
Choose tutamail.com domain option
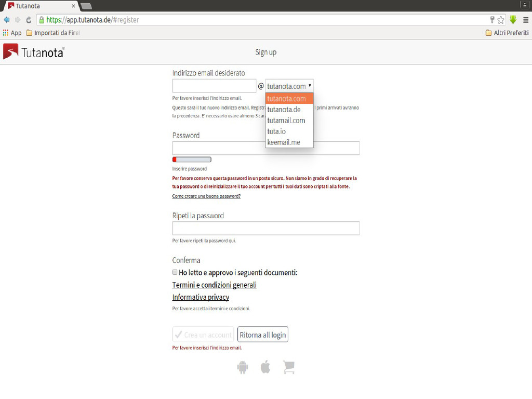pos(289,121)
